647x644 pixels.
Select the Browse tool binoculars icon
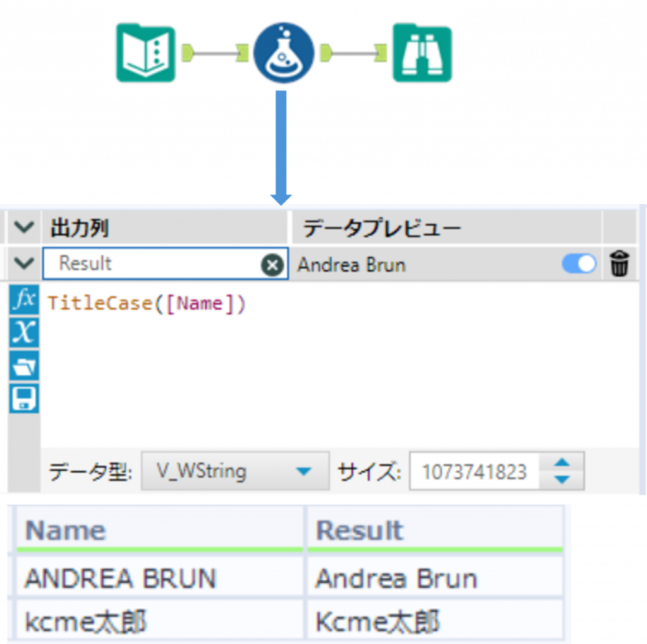click(422, 54)
